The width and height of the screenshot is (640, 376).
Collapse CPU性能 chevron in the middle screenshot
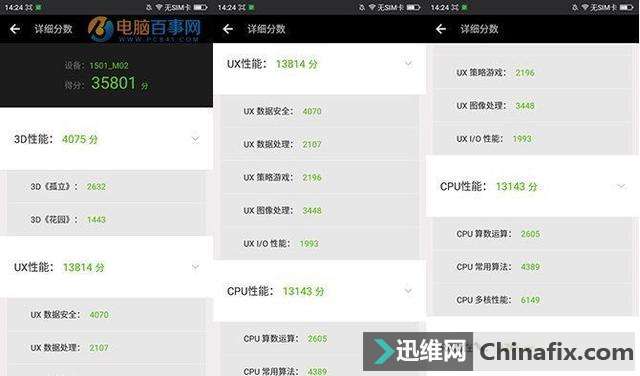[x=408, y=291]
